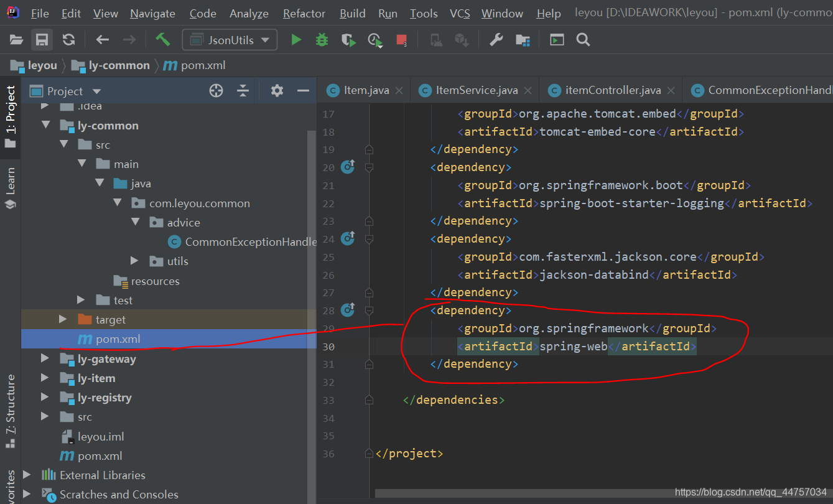Open settings with the wrench icon
Viewport: 833px width, 504px height.
click(496, 40)
